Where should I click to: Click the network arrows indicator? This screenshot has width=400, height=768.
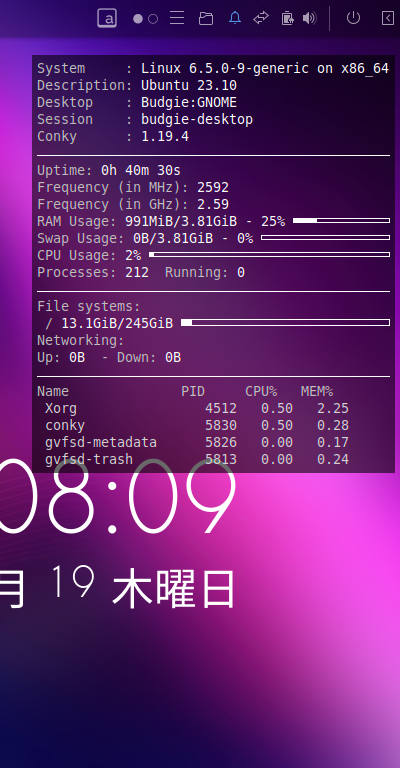click(x=261, y=19)
